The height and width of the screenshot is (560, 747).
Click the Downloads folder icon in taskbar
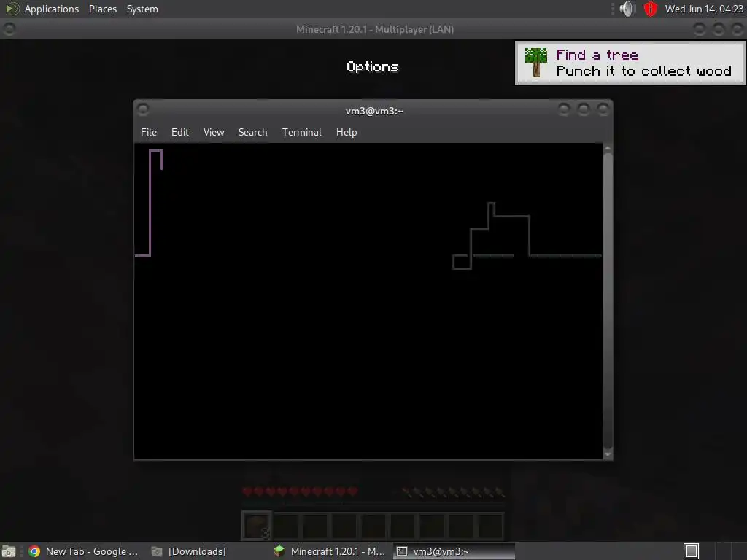click(x=157, y=551)
